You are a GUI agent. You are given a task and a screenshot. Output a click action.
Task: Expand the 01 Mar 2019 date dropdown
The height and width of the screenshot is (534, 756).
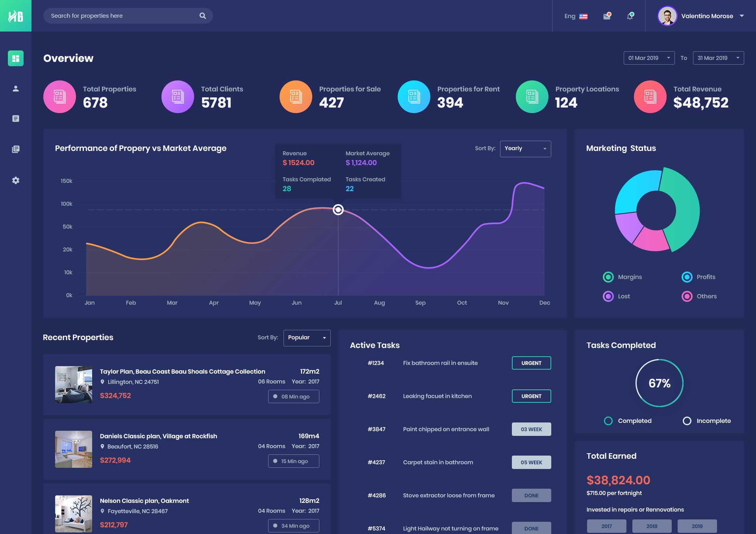649,58
